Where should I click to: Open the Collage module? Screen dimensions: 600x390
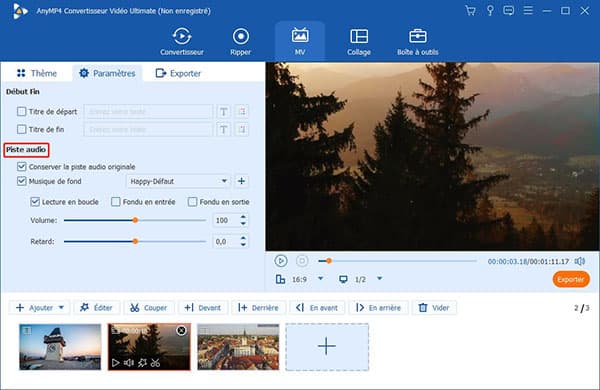(359, 42)
